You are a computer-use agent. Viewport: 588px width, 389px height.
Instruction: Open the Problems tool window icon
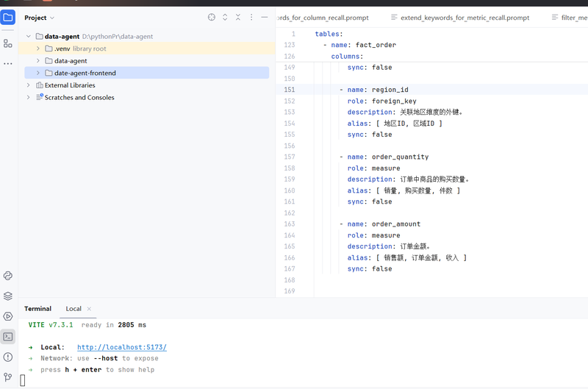point(8,357)
